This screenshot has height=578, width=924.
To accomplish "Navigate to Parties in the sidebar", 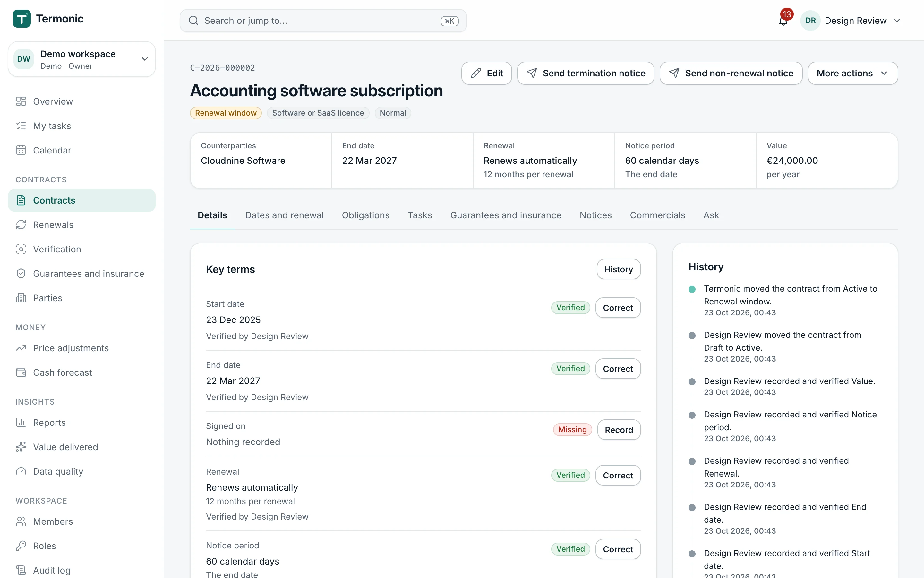I will pyautogui.click(x=82, y=298).
